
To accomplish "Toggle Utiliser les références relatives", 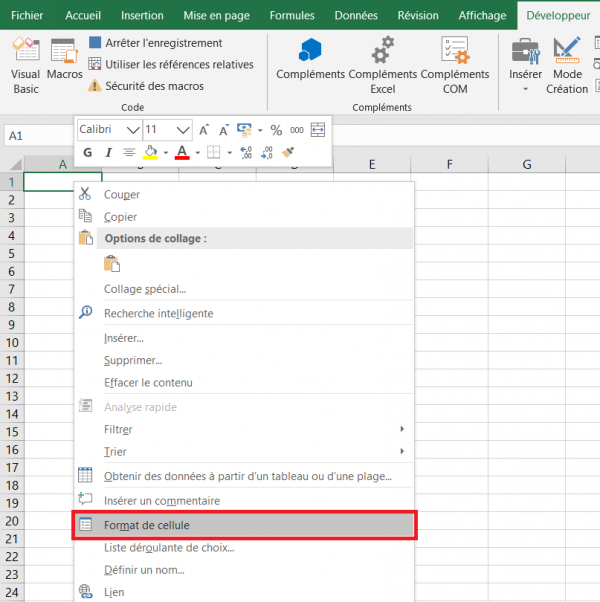I will coord(171,64).
